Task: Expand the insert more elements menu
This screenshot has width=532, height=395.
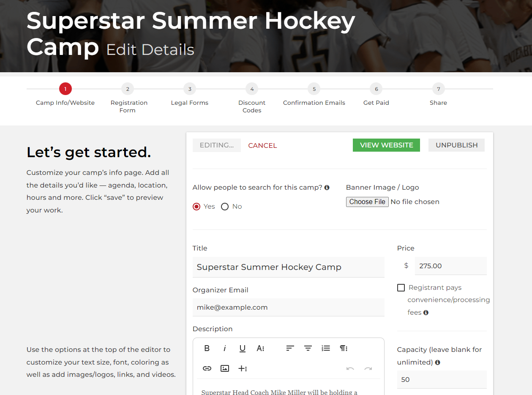Action: (x=243, y=368)
